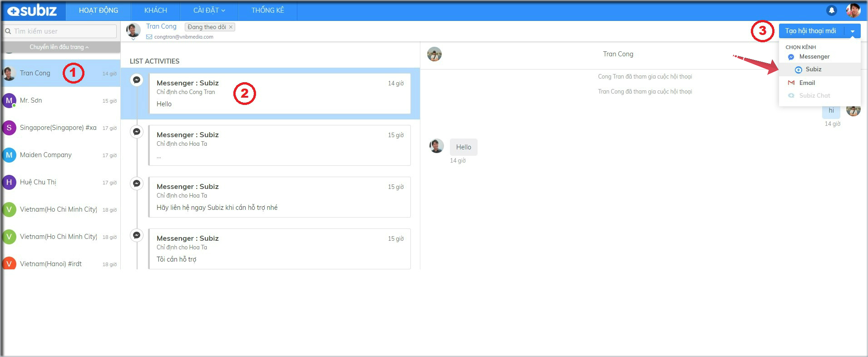
Task: Click Vietnam(Hanoi) orange V avatar
Action: (9, 263)
